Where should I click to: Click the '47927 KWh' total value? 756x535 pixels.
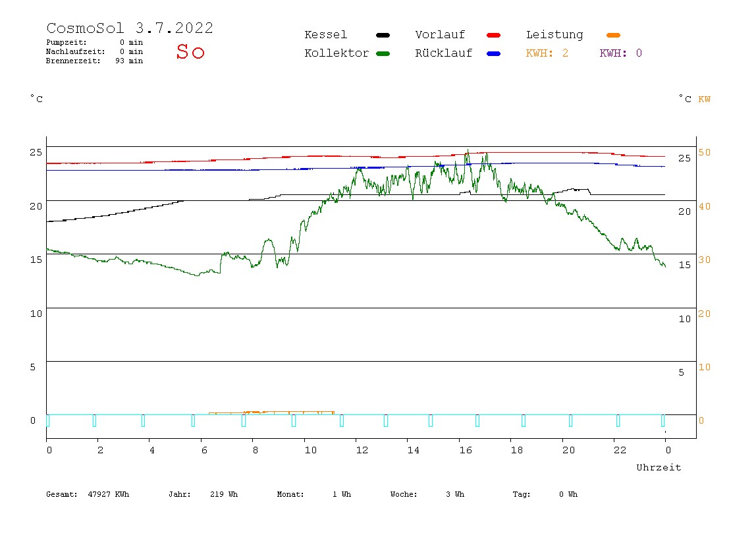(109, 494)
